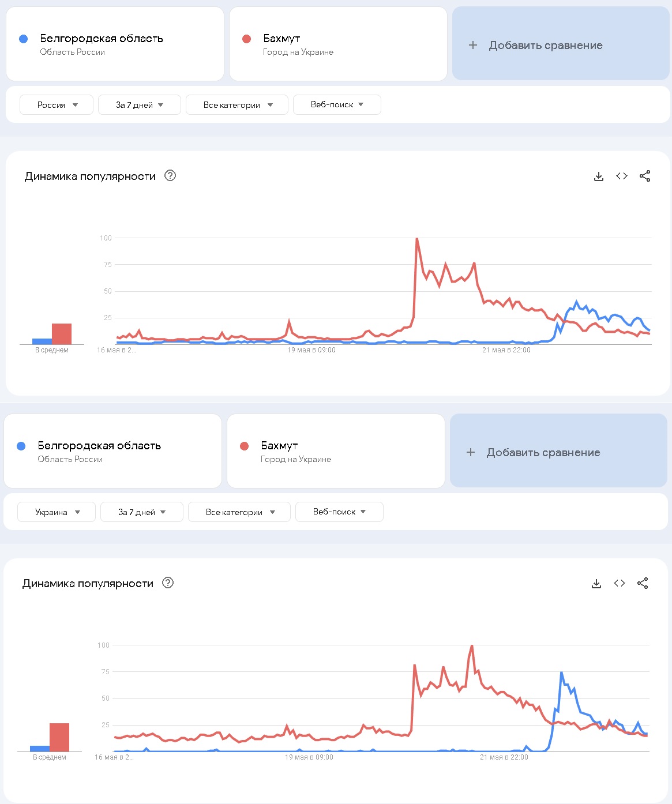Open the top Веб-поиск search type dropdown
The width and height of the screenshot is (672, 804).
[337, 105]
